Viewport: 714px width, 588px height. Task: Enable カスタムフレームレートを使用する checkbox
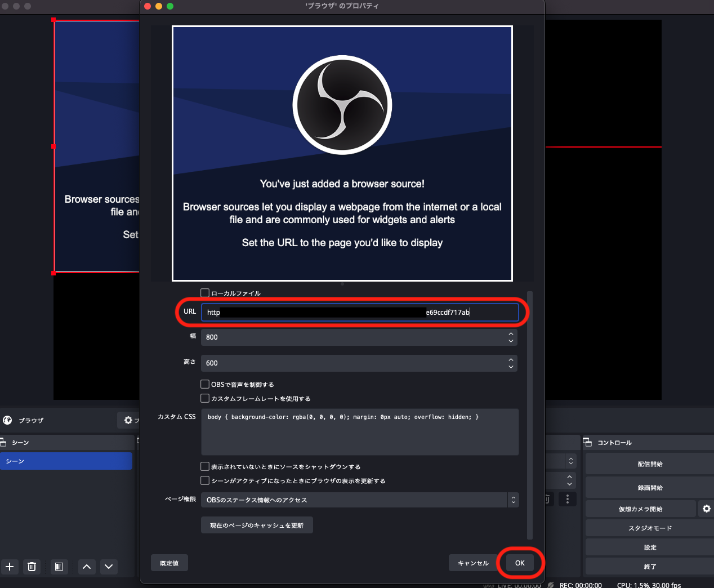tap(205, 398)
